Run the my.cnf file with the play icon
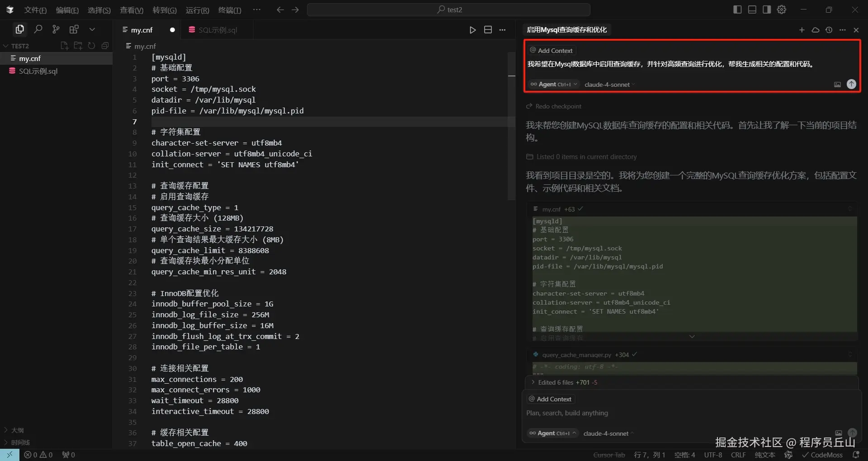 pyautogui.click(x=472, y=30)
